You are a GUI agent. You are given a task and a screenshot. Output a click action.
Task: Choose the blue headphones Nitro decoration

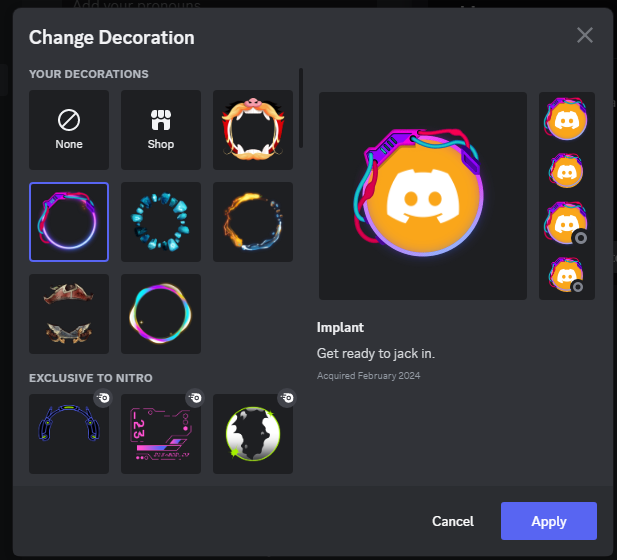[69, 434]
